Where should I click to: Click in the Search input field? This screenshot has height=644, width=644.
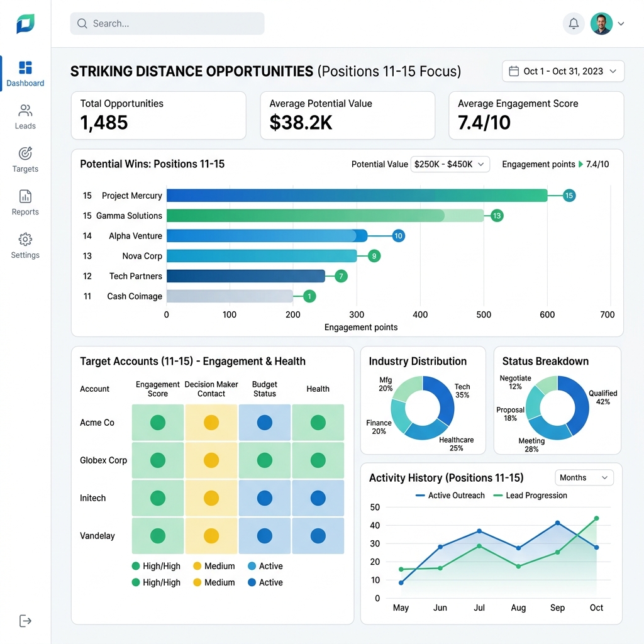tap(167, 23)
